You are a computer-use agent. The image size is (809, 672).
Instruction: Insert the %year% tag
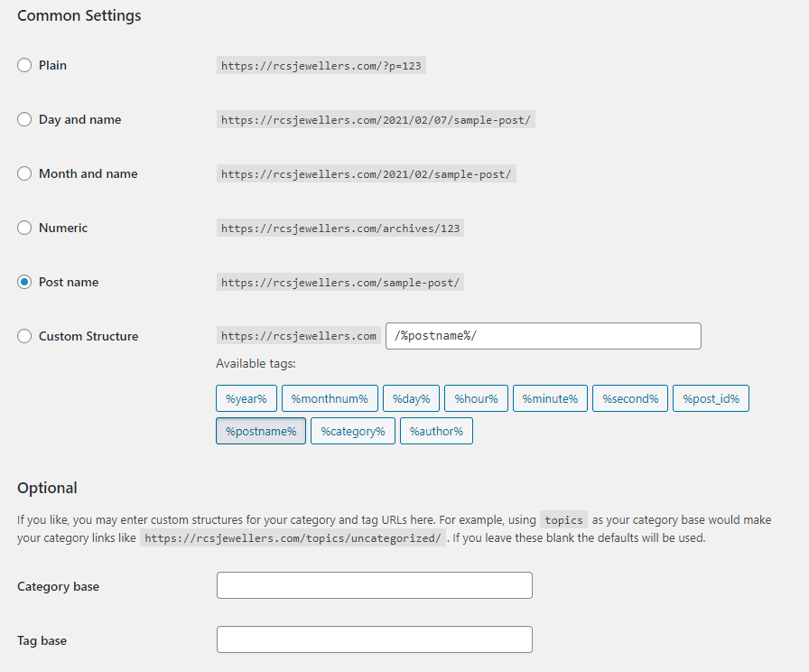click(x=246, y=398)
